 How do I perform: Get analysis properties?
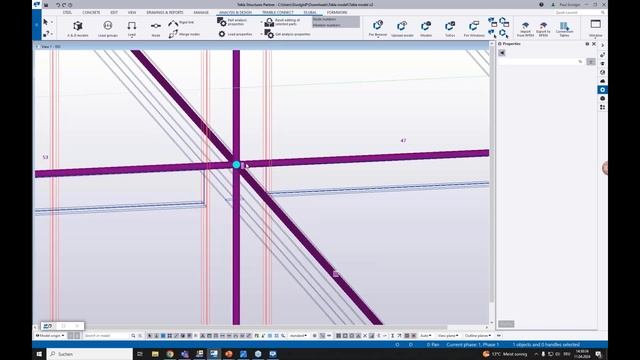[288, 34]
